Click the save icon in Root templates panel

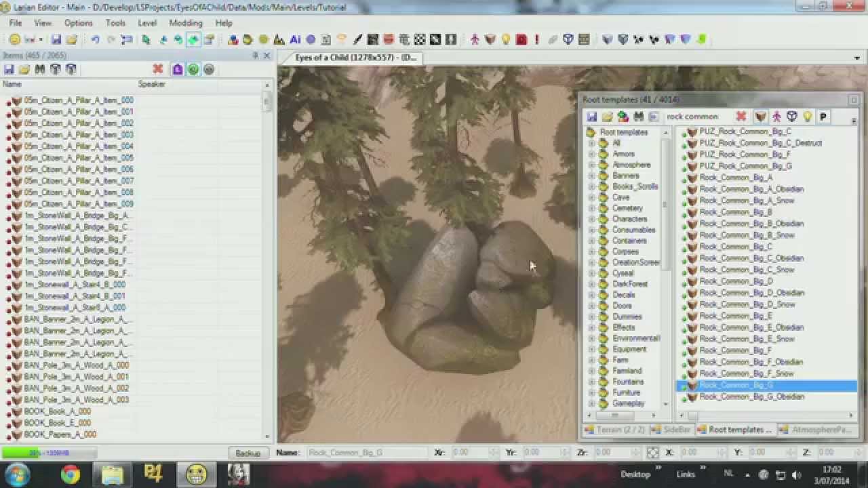pyautogui.click(x=592, y=117)
